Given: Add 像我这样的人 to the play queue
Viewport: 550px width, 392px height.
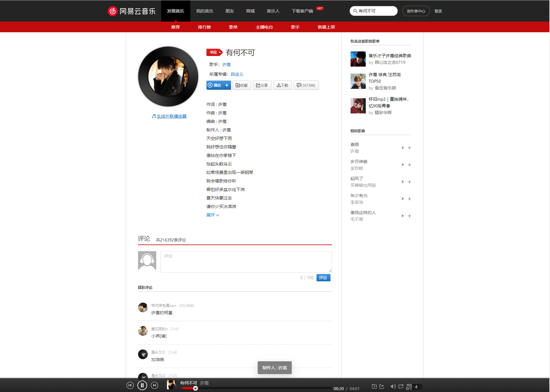Looking at the screenshot, I should [410, 216].
